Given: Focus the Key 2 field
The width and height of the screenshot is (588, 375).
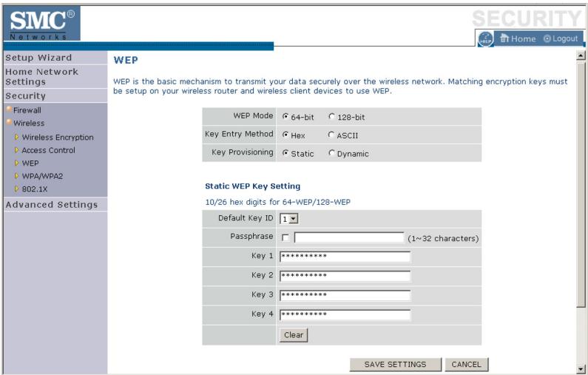Looking at the screenshot, I should pos(345,276).
